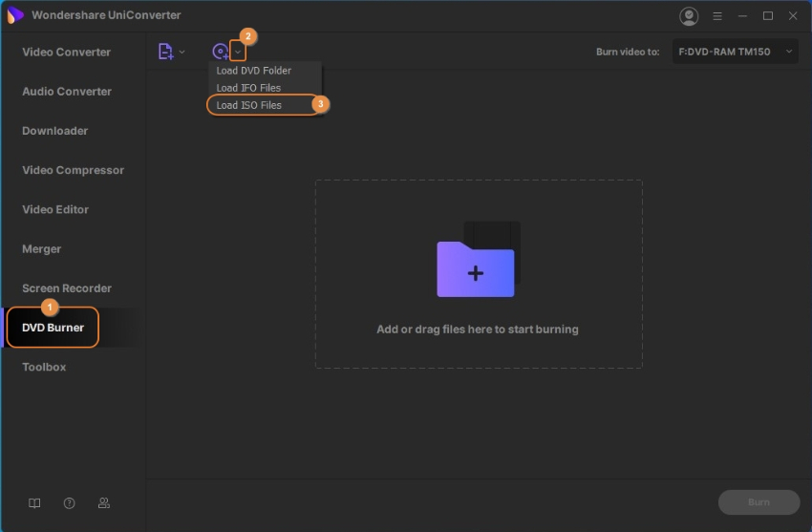
Task: Click the purple folder add icon
Action: point(476,270)
